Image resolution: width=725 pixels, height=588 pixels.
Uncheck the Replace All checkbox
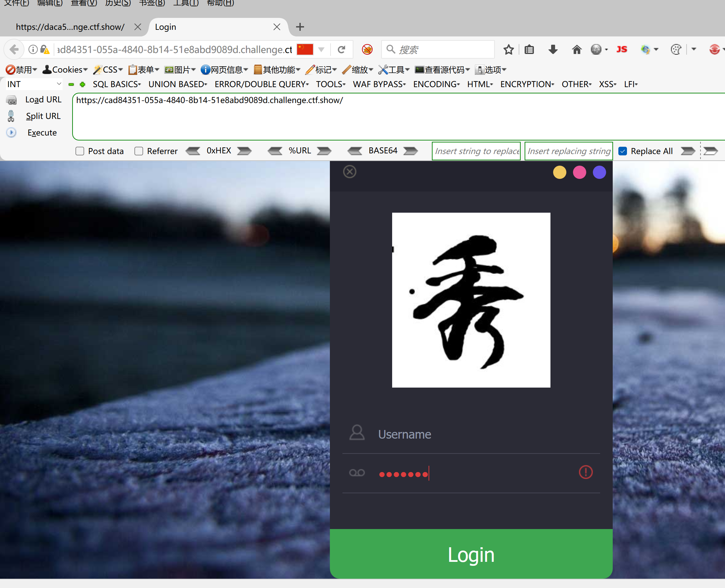pyautogui.click(x=622, y=151)
